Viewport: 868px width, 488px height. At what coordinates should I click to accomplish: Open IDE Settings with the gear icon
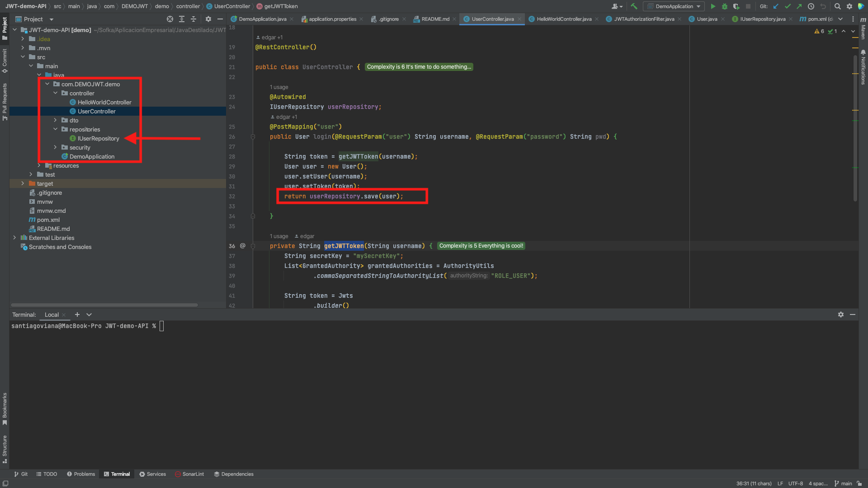849,6
